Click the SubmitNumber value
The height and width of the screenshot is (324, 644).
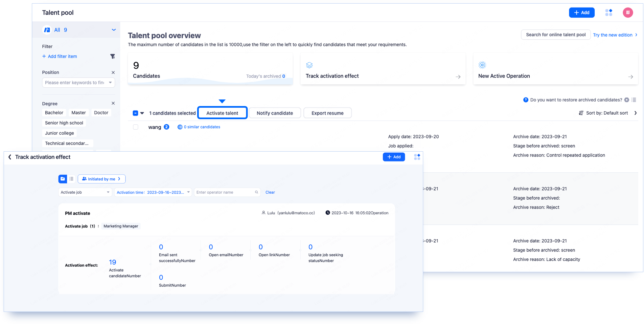161,277
